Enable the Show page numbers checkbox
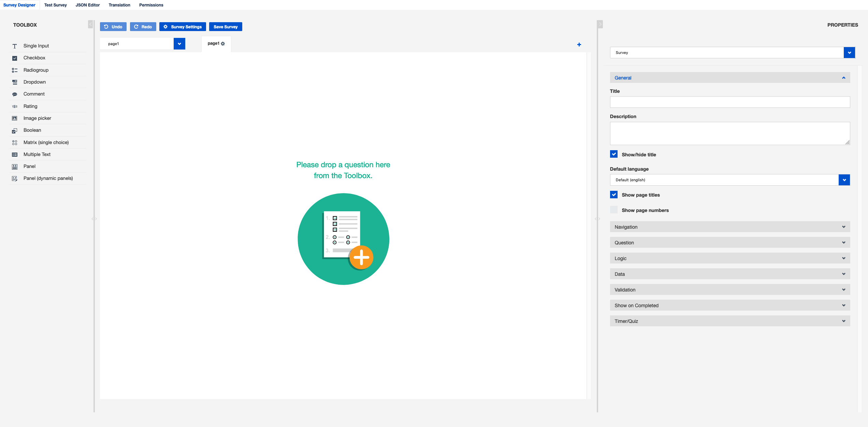Image resolution: width=868 pixels, height=427 pixels. (614, 210)
